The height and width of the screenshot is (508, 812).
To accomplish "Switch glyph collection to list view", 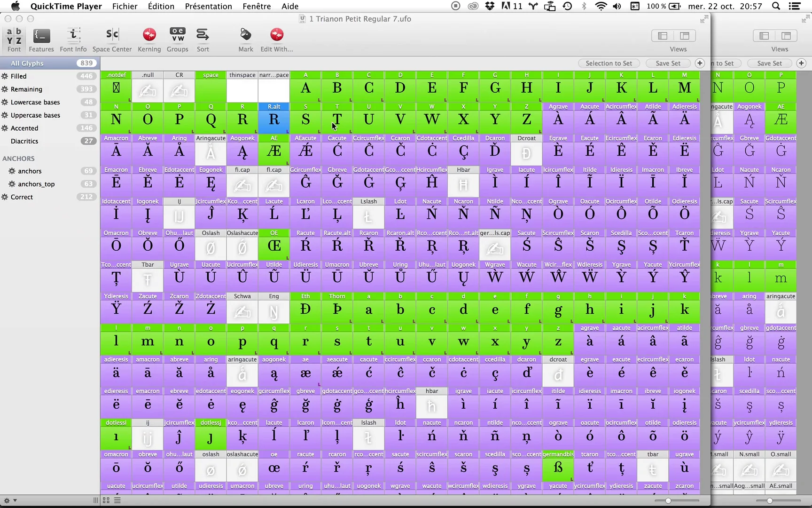I will [117, 500].
